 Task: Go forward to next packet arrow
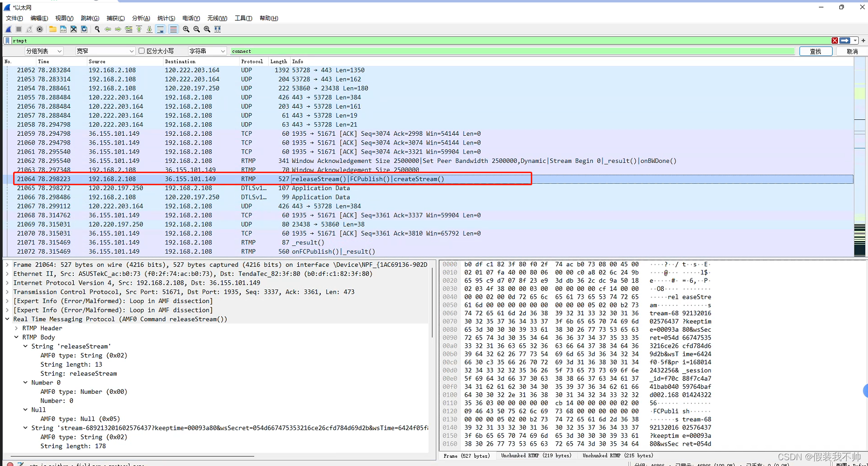tap(118, 29)
